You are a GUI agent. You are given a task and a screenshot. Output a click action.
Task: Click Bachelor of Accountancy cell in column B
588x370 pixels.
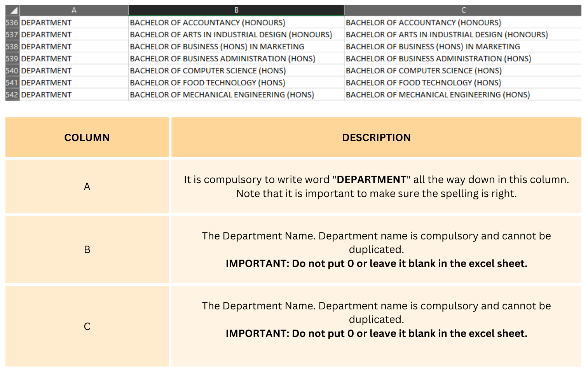(x=208, y=23)
